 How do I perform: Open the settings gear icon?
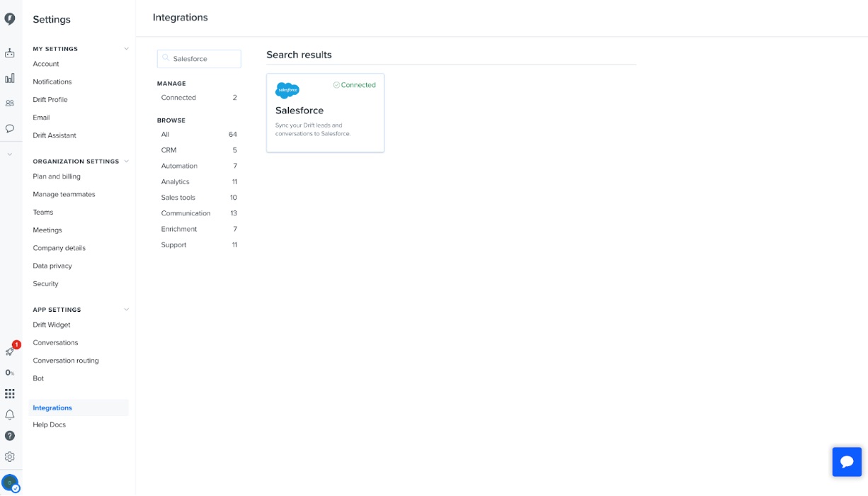10,457
